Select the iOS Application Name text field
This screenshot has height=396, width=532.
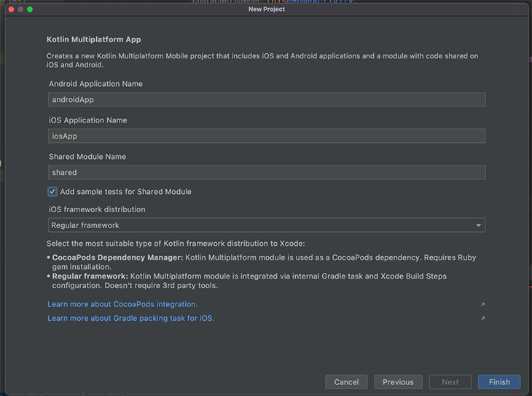pos(267,136)
